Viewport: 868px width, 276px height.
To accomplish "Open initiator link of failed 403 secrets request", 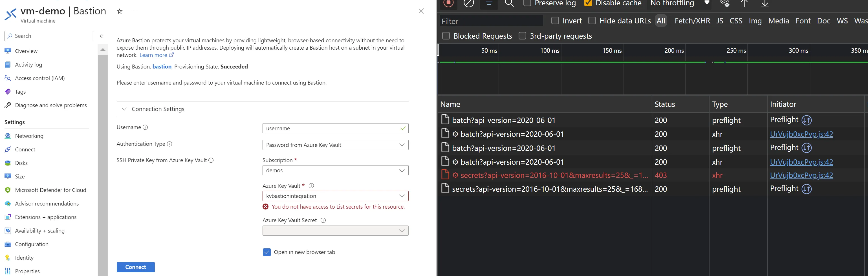I will click(801, 175).
